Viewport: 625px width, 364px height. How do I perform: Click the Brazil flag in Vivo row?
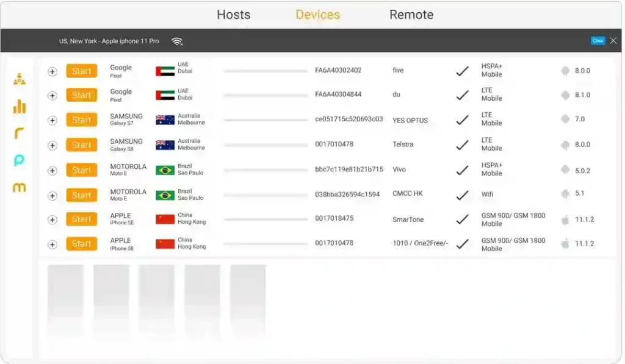point(165,170)
